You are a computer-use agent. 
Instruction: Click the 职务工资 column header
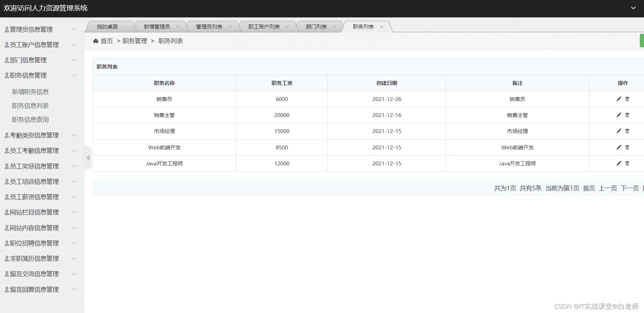pyautogui.click(x=282, y=83)
